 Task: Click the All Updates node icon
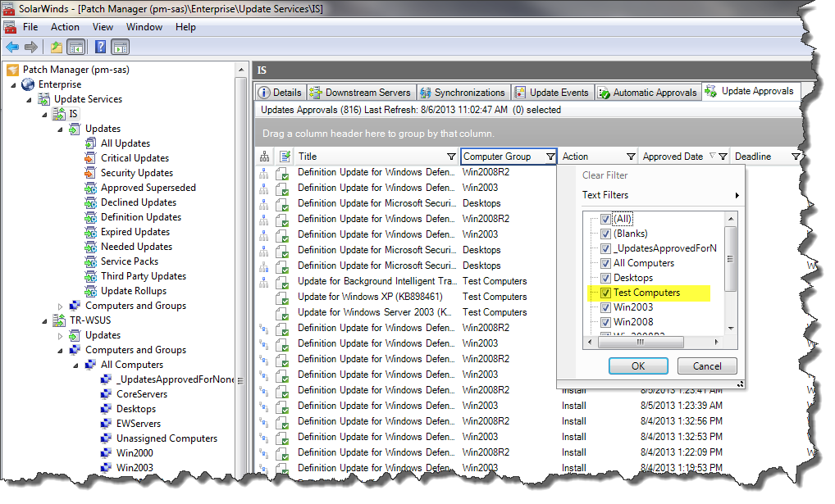(x=90, y=143)
